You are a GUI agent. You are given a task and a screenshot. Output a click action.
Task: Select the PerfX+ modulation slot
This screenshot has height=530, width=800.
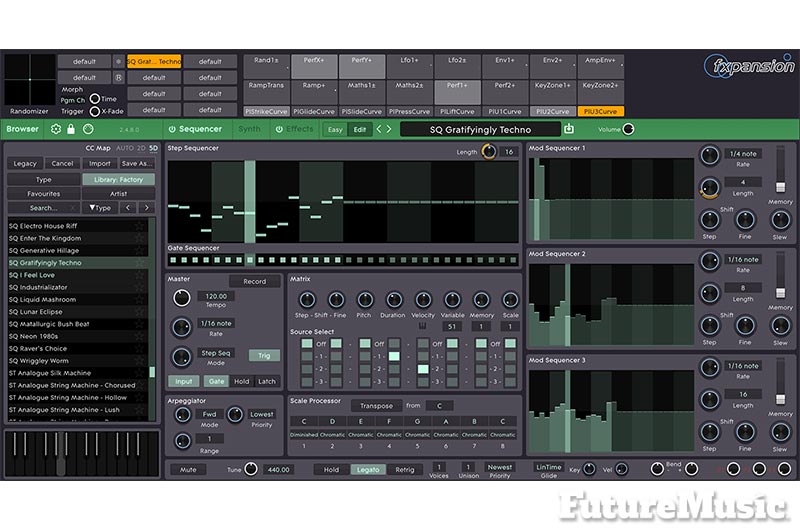pyautogui.click(x=314, y=66)
